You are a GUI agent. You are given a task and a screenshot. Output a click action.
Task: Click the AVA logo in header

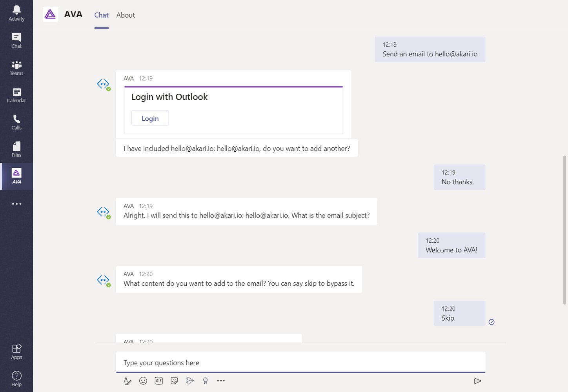50,15
